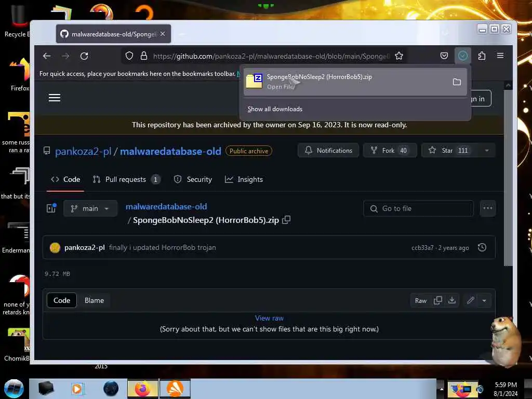Copy raw file contents icon
The image size is (532, 399).
pos(437,301)
